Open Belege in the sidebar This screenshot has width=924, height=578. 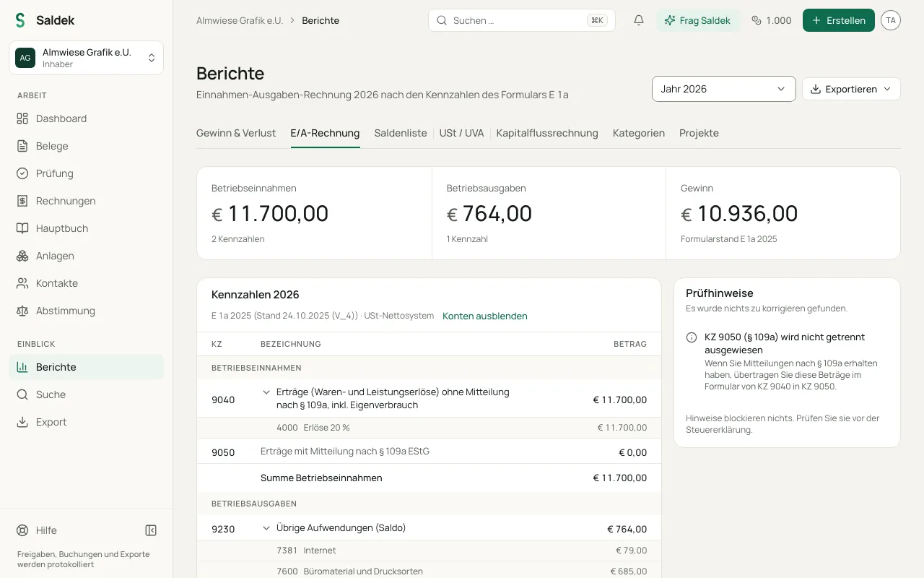point(86,146)
